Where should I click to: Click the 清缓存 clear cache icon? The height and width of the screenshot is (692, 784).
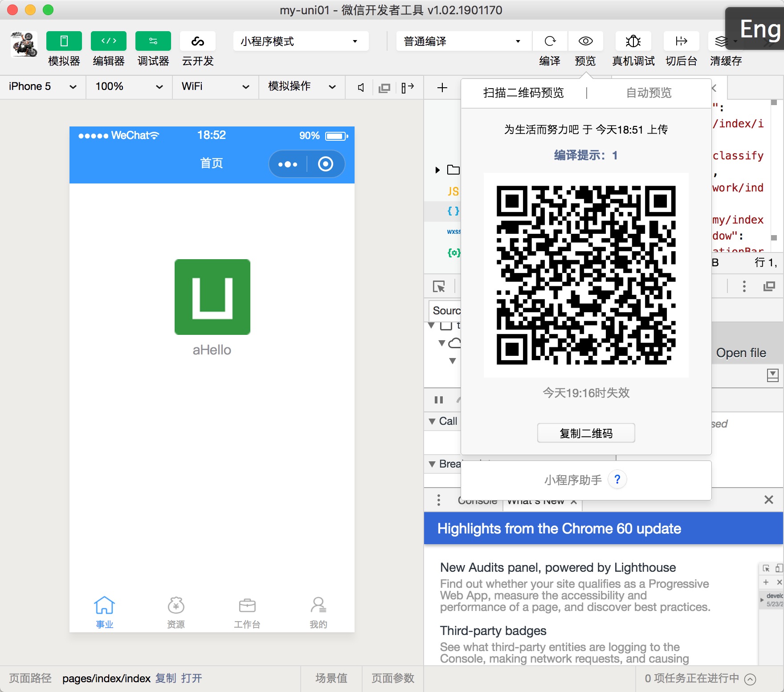coord(722,41)
